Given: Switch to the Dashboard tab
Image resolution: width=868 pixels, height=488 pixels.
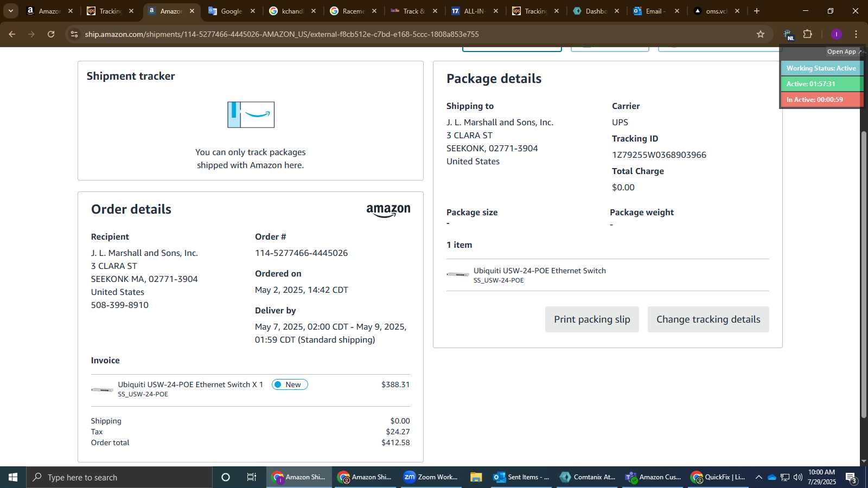Looking at the screenshot, I should pos(596,11).
